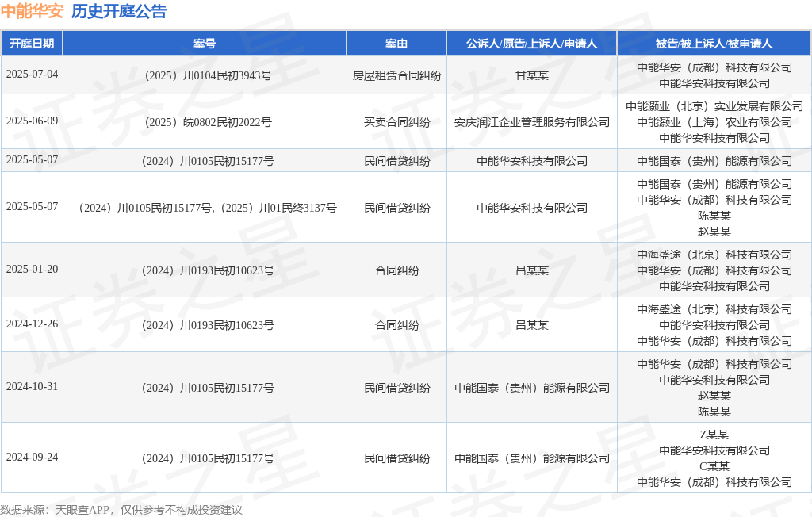Click 中海盛途(北京)科技有限公司 in the 2025-01-20 row

click(x=714, y=255)
